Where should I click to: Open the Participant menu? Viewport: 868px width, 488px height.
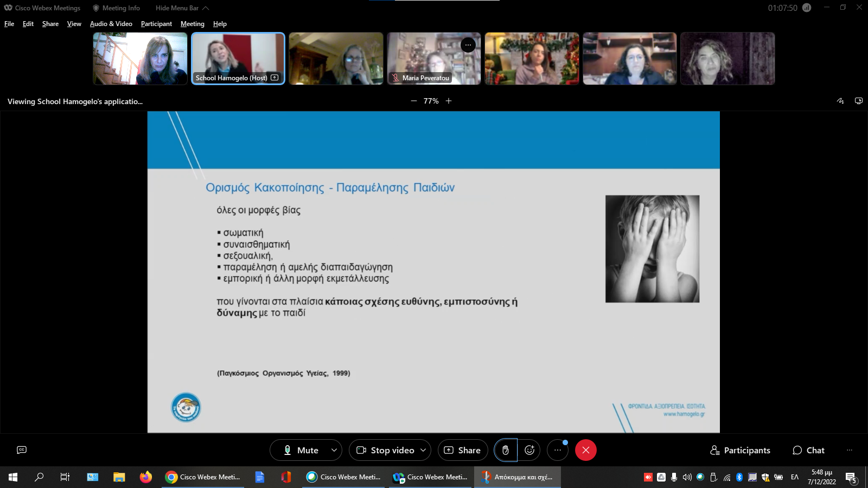click(x=156, y=24)
